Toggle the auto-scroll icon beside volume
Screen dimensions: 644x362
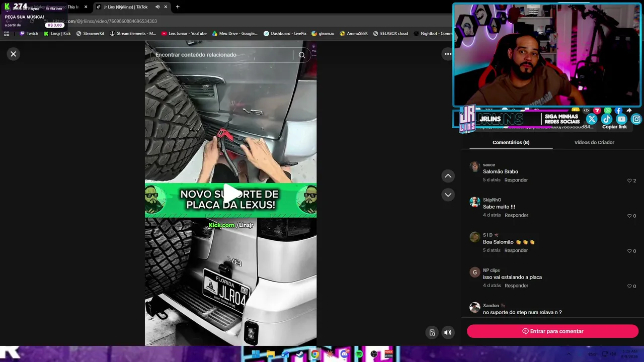coord(432,332)
